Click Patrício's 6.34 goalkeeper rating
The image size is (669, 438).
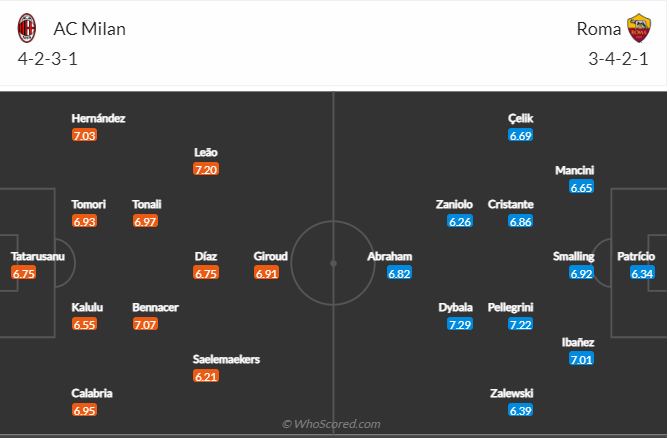642,272
